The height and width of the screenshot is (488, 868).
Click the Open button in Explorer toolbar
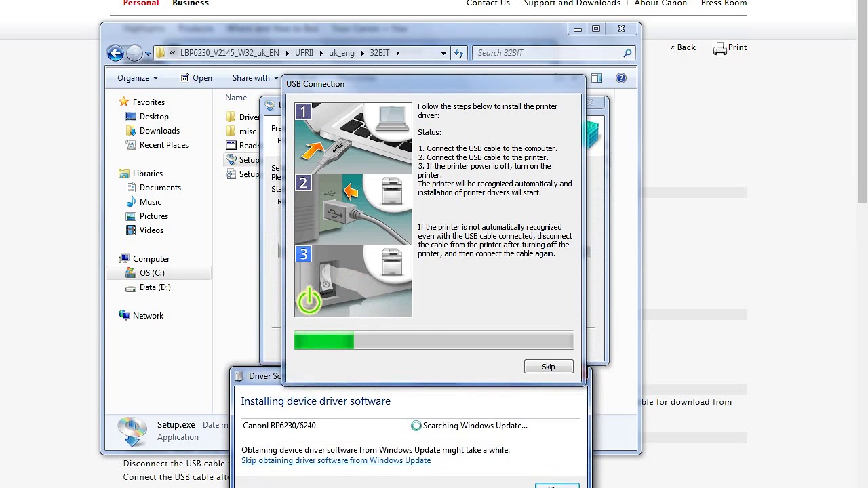[x=196, y=78]
